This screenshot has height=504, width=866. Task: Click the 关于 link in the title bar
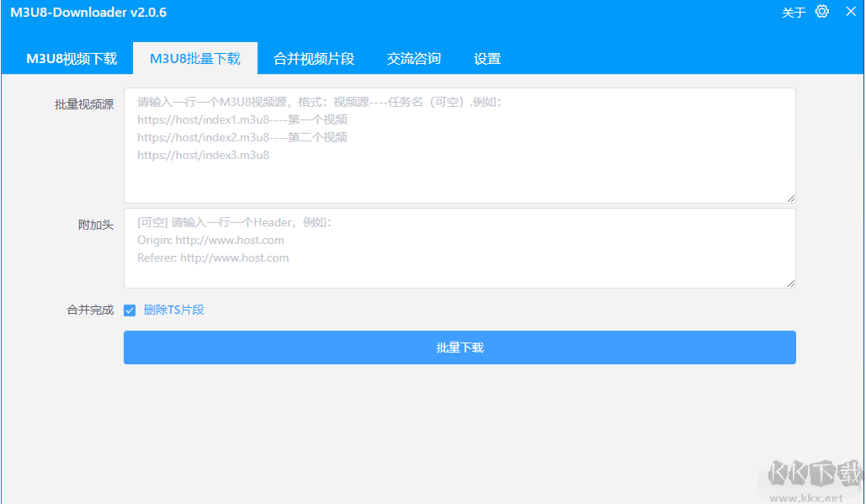coord(792,12)
